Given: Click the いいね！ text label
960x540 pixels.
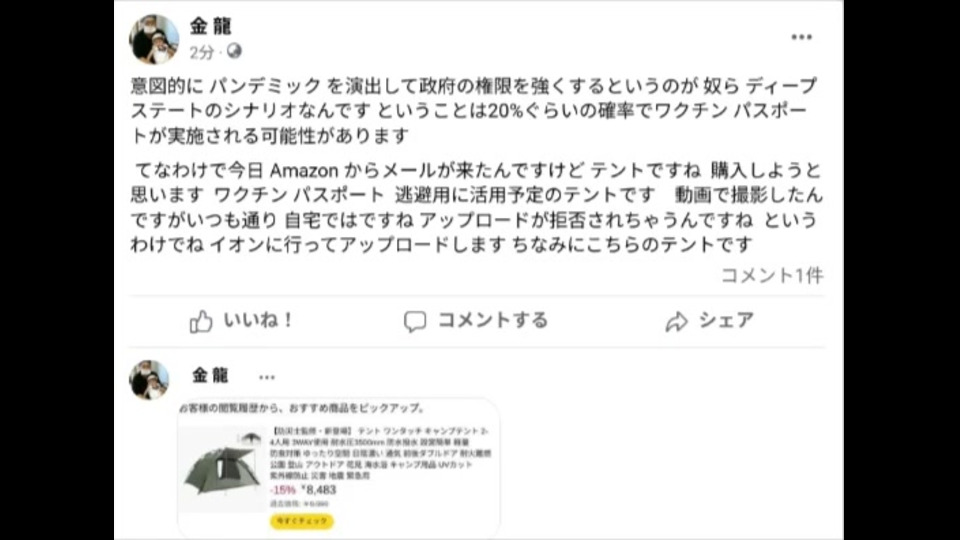Looking at the screenshot, I should click(258, 320).
